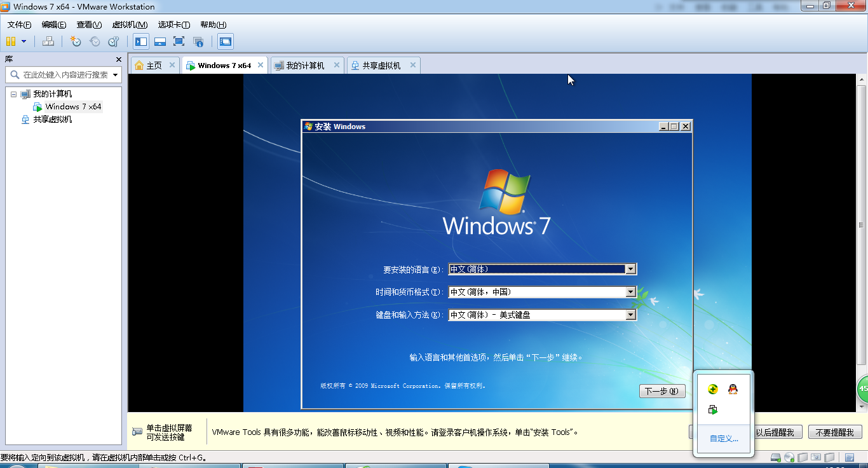Select 共享虚拟机 in the library tree
Image resolution: width=868 pixels, height=468 pixels.
(x=53, y=120)
